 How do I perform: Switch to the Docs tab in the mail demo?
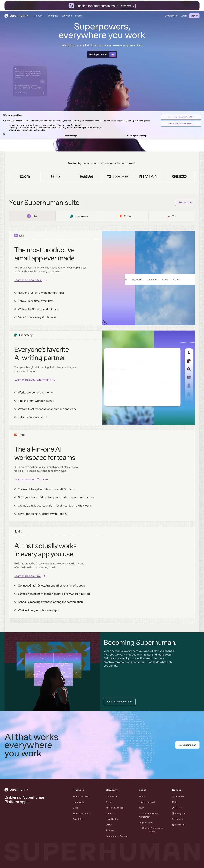166,280
